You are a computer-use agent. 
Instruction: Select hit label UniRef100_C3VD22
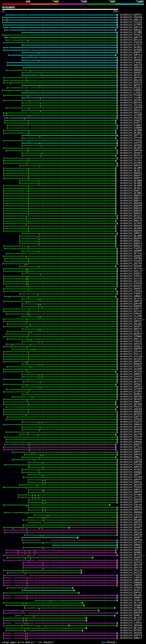(x=131, y=93)
